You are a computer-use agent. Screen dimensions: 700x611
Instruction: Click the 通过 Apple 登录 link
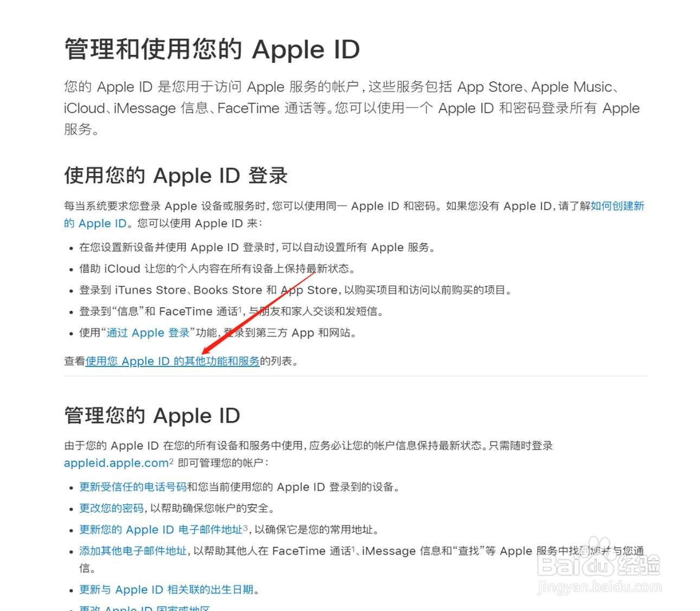pos(148,333)
